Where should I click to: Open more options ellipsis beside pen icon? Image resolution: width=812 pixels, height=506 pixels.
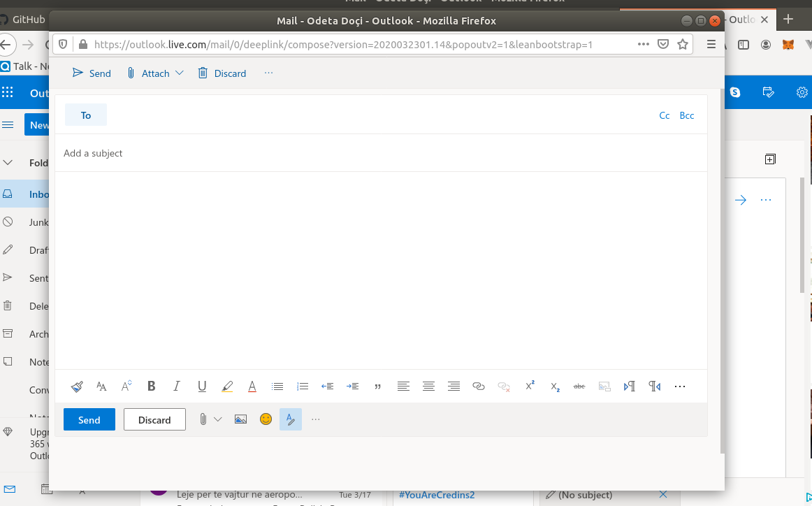(315, 419)
